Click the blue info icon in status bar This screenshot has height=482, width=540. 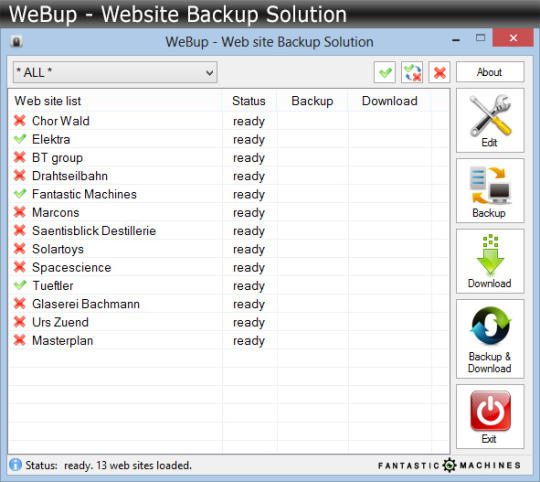click(x=15, y=465)
